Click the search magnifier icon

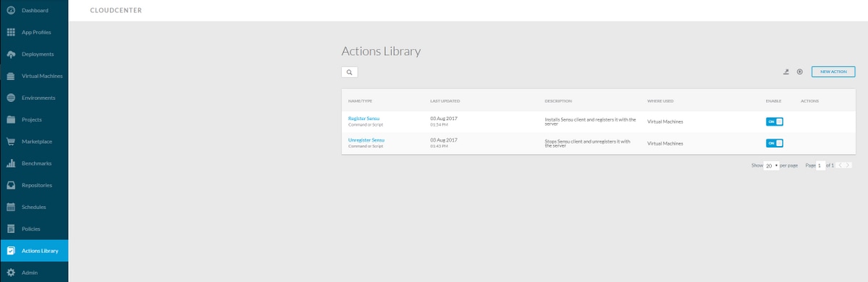point(350,72)
